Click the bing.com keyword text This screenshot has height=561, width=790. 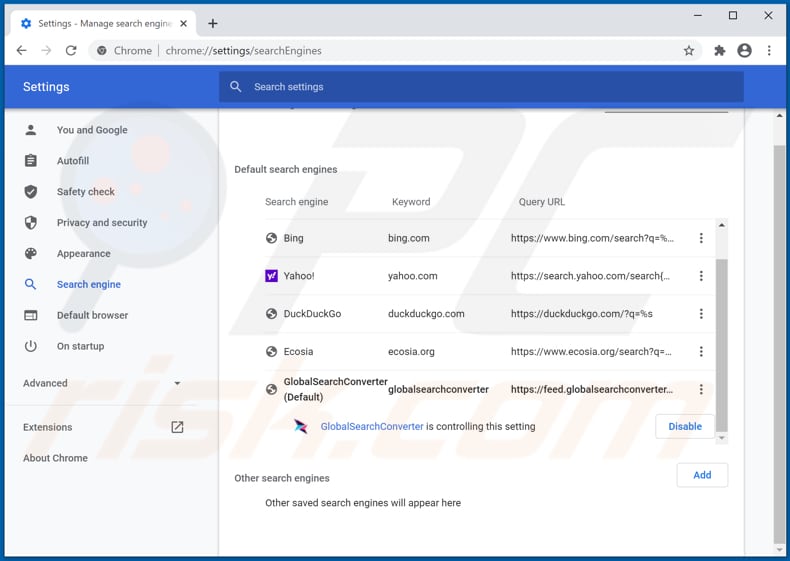point(409,238)
